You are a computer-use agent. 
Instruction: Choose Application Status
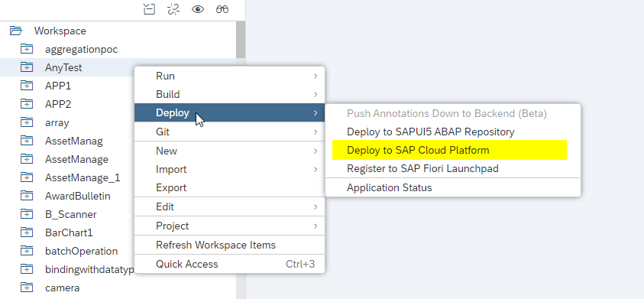coord(453,187)
